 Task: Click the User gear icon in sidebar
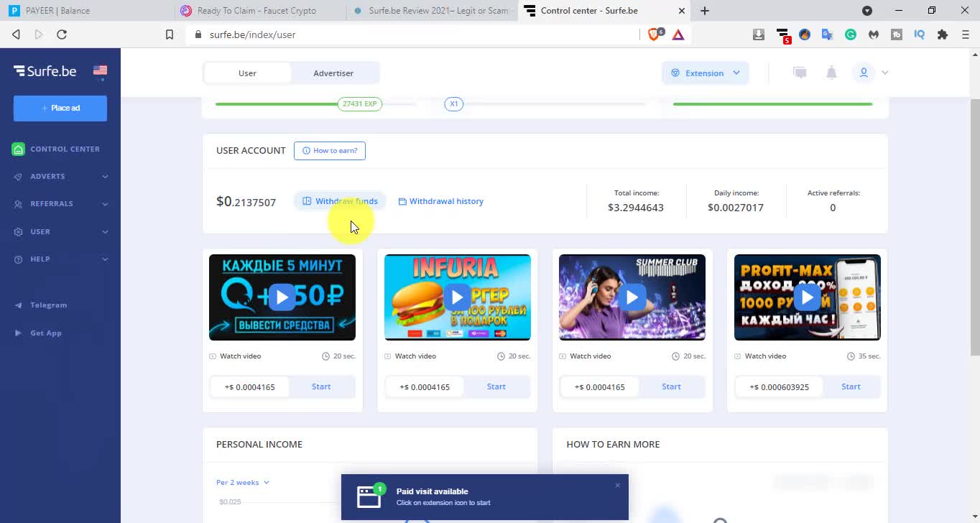click(18, 232)
